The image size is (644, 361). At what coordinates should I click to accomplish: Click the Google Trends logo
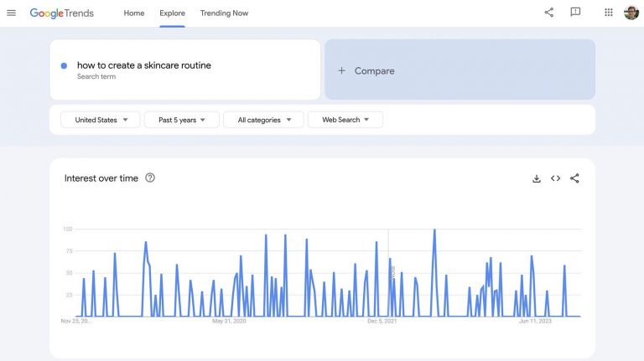click(62, 13)
